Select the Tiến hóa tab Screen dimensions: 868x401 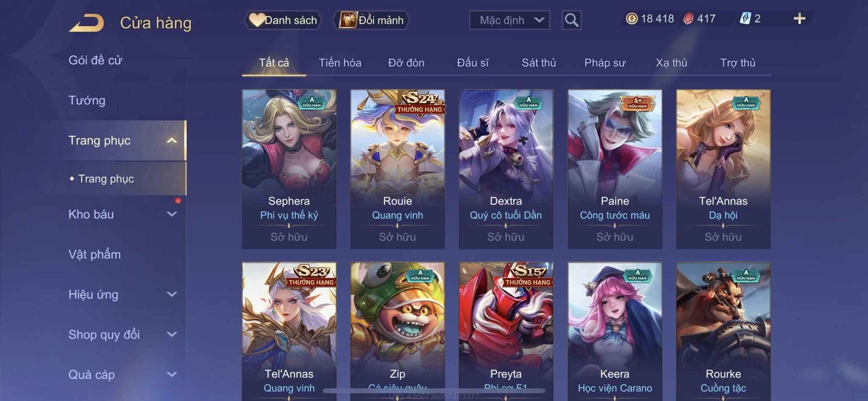point(340,63)
